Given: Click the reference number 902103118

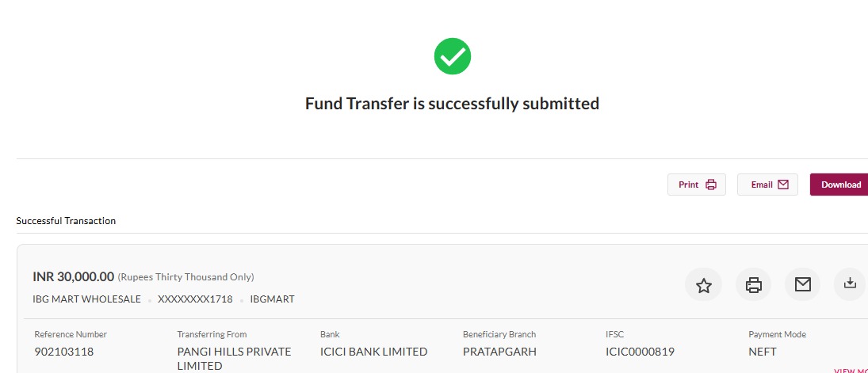Looking at the screenshot, I should pos(63,352).
